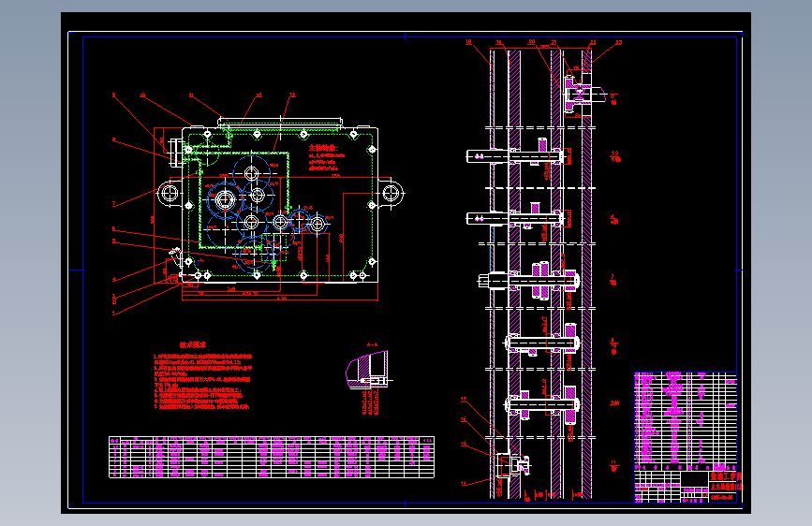Select the A-A section label
This screenshot has height=526, width=812.
point(373,344)
